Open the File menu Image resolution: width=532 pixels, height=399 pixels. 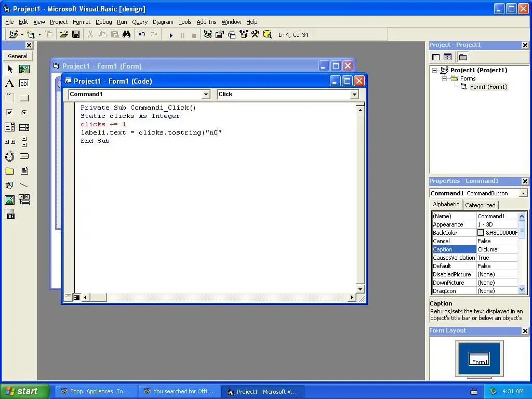pos(9,22)
